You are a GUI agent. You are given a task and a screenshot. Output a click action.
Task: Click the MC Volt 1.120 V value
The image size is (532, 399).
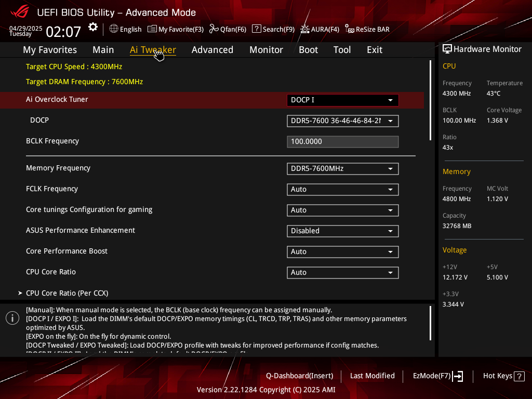(497, 199)
